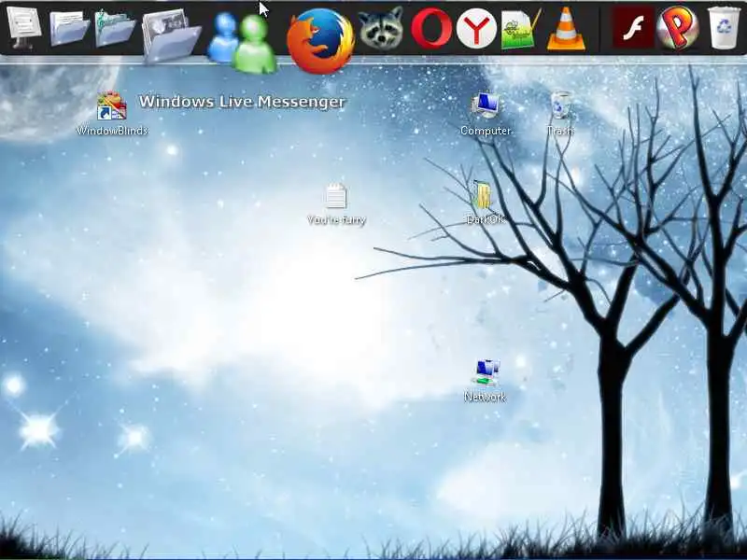Launch Yandex browser from the dock
The width and height of the screenshot is (747, 560).
point(476,29)
